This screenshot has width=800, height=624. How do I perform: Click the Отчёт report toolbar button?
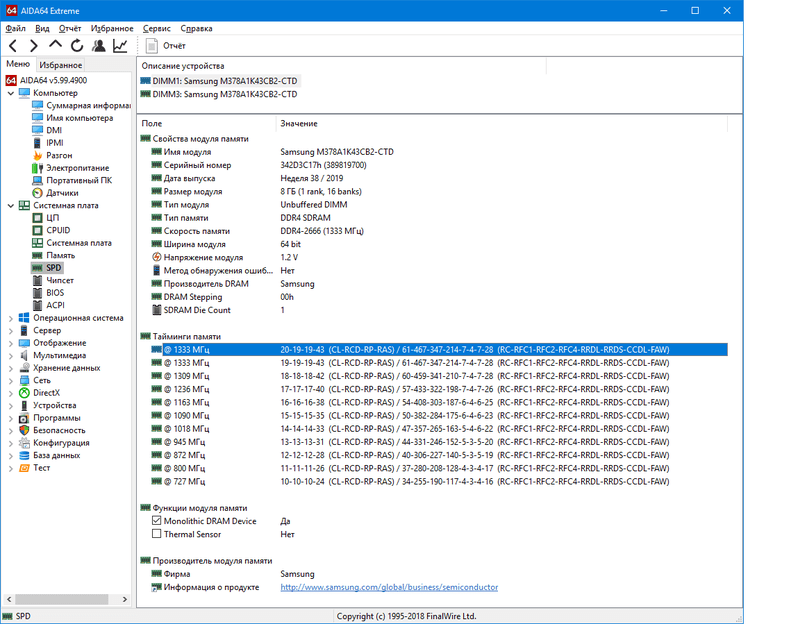tap(165, 46)
